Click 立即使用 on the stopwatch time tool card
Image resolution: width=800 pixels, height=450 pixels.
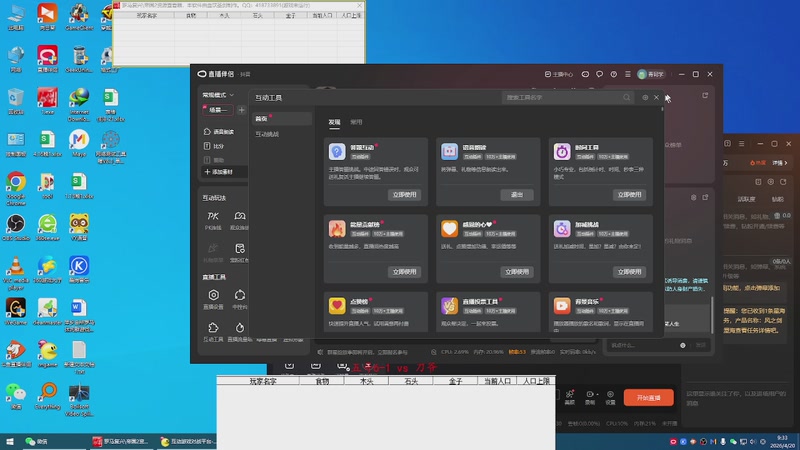coord(629,195)
